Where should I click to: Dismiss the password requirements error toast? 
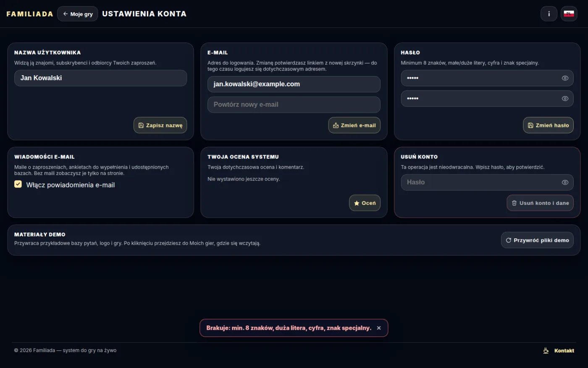pos(379,328)
